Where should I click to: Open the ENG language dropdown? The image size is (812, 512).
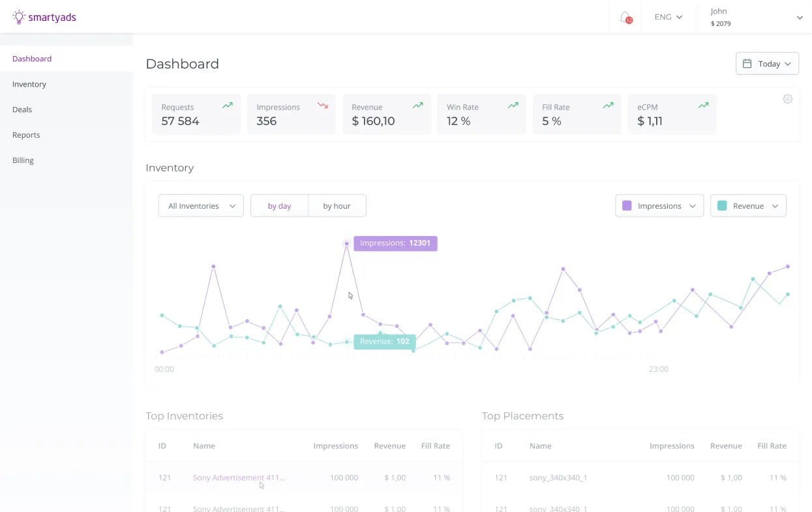[x=667, y=17]
